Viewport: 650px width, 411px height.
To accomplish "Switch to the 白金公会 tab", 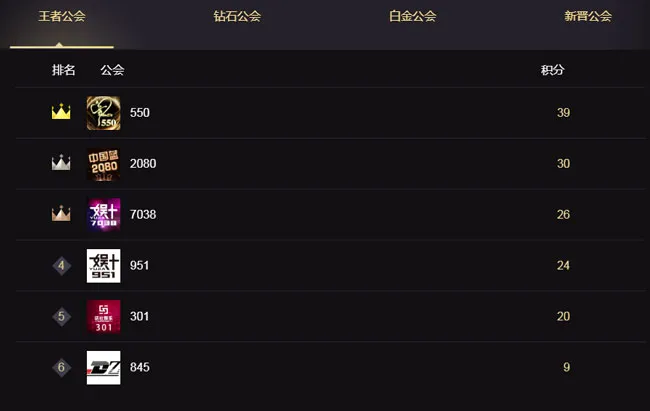I will point(412,16).
